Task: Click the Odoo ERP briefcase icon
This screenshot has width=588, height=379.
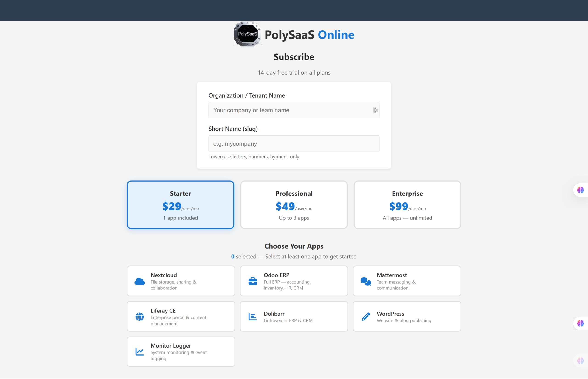Action: tap(253, 281)
